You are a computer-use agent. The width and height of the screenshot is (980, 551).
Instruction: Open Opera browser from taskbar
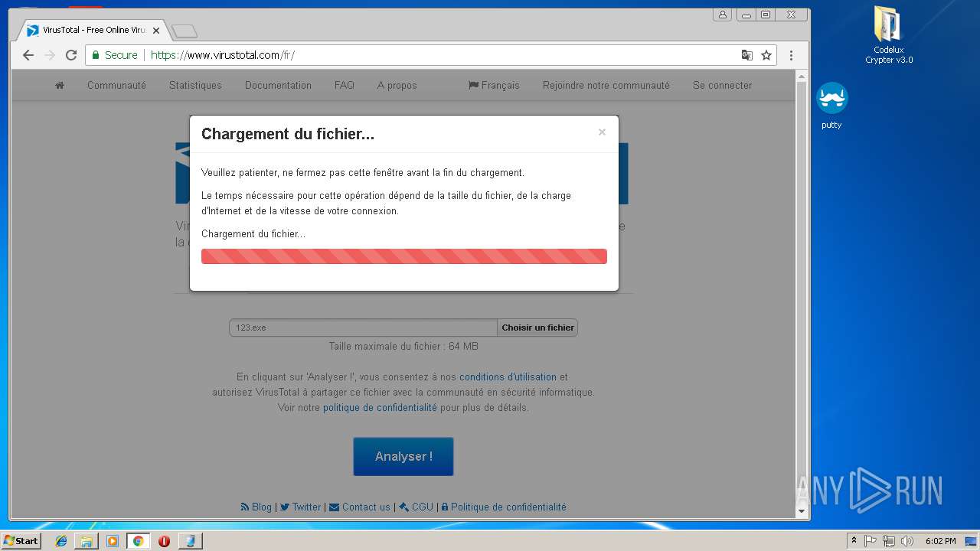pos(164,541)
